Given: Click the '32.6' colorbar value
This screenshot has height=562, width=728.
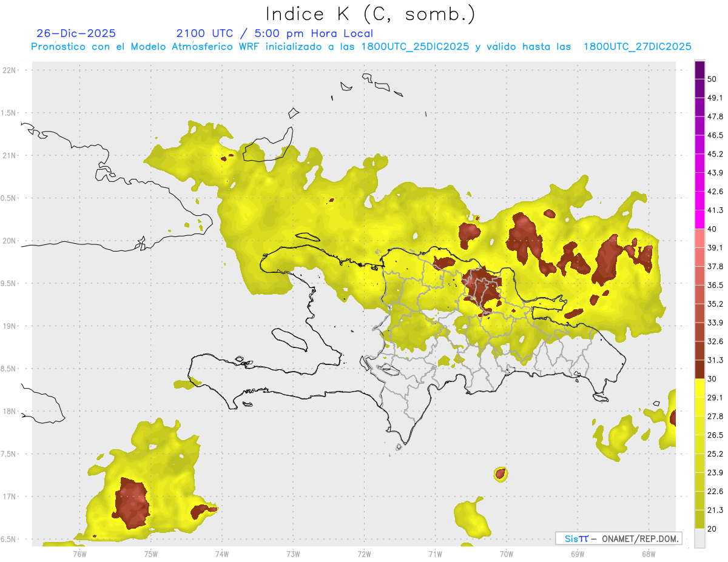Looking at the screenshot, I should [715, 341].
